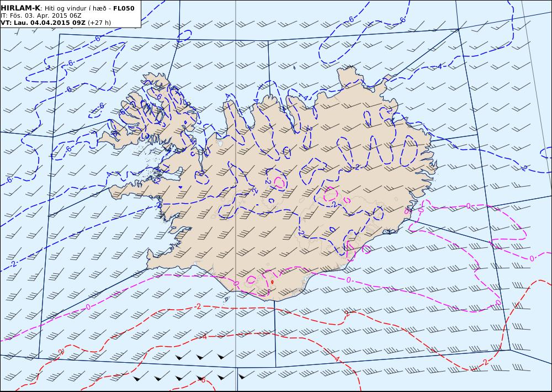Click the FL050 flight level label
The height and width of the screenshot is (392, 552).
(x=124, y=8)
